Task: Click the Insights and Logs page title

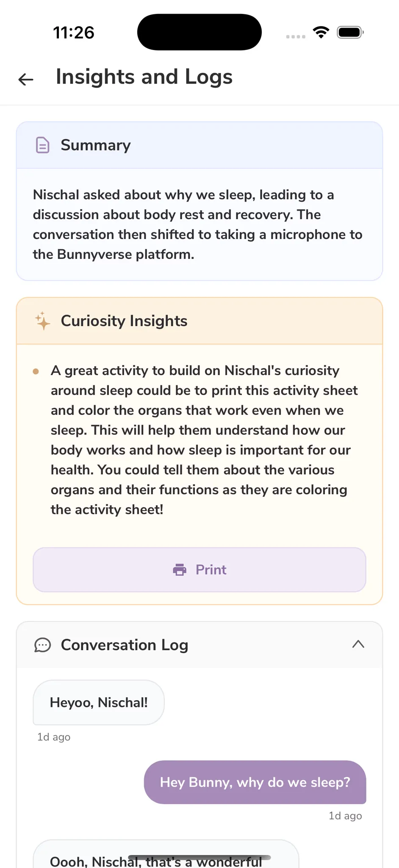Action: pyautogui.click(x=144, y=77)
